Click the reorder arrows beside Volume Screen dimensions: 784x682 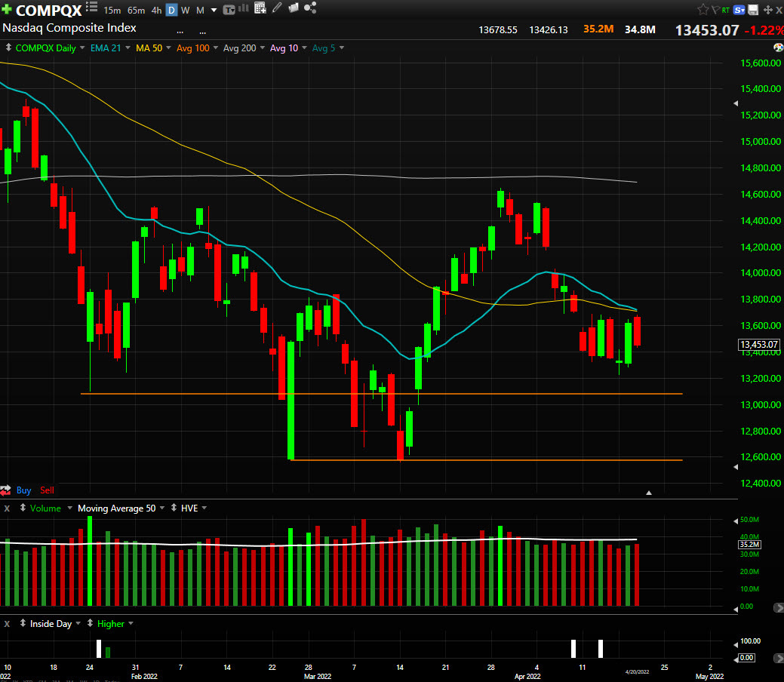point(23,508)
